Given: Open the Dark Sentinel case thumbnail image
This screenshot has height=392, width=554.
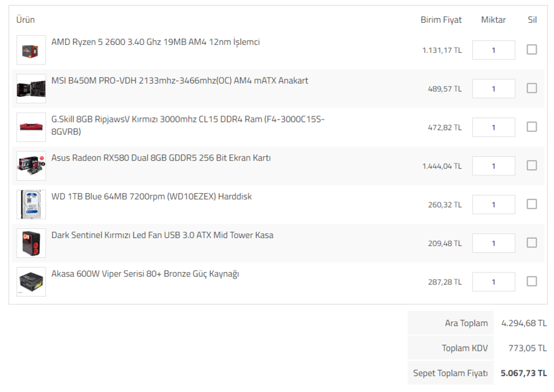Looking at the screenshot, I should pyautogui.click(x=31, y=243).
